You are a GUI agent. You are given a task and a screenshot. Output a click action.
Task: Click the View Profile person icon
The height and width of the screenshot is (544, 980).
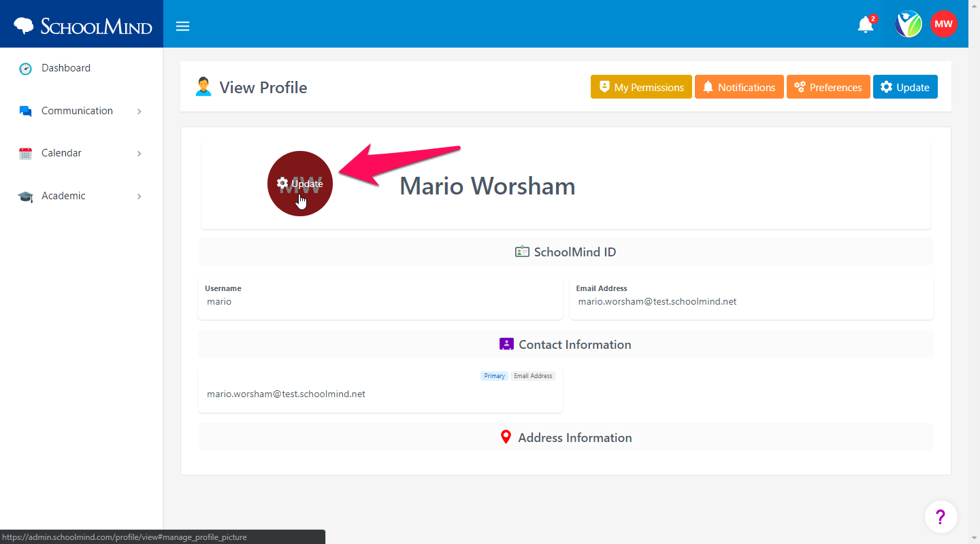pos(203,87)
